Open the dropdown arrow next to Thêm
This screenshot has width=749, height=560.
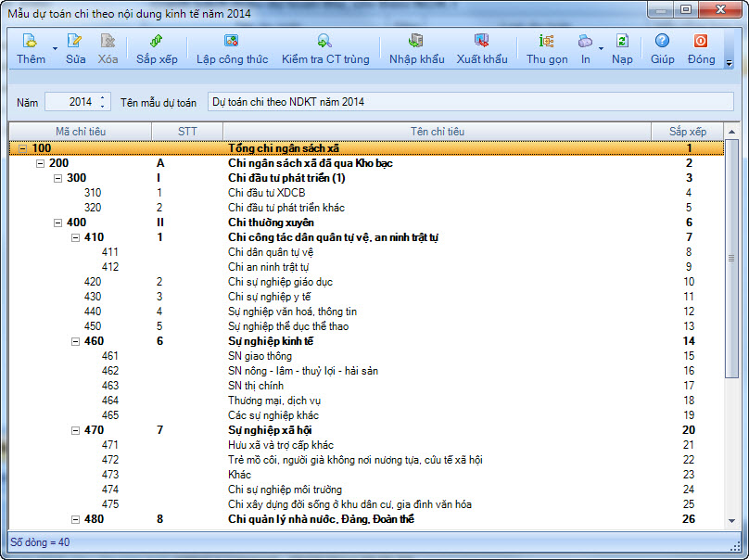[x=55, y=49]
